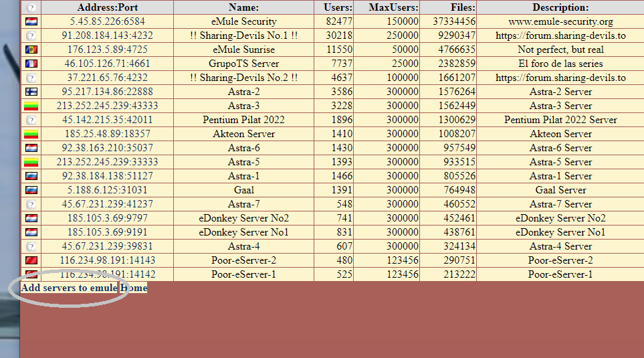Click the max users value 123456 for Poor-eServer-2

tap(403, 260)
